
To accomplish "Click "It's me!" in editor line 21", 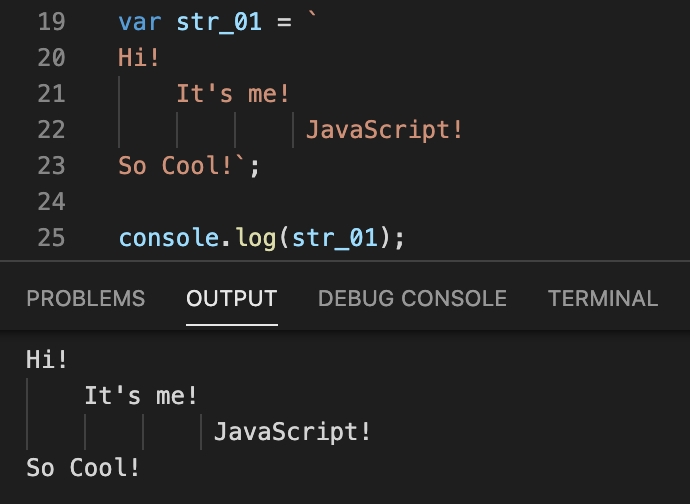I will [x=233, y=94].
